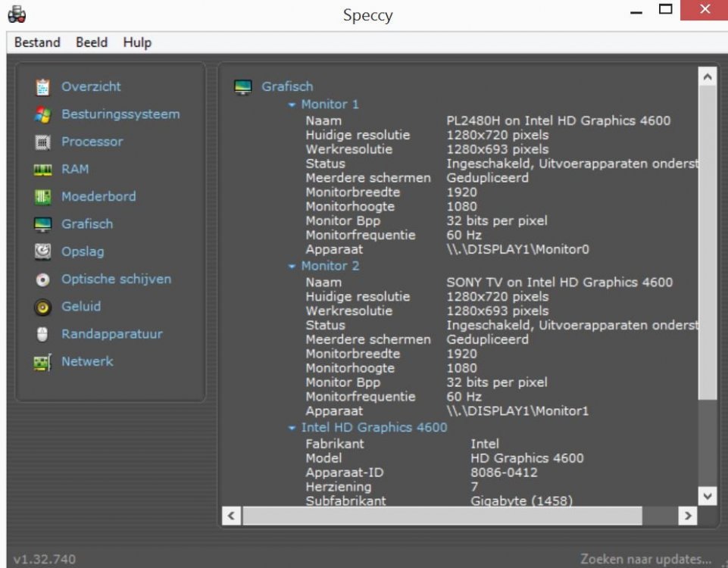Collapse the Monitor 2 section
The height and width of the screenshot is (568, 728).
pyautogui.click(x=292, y=267)
